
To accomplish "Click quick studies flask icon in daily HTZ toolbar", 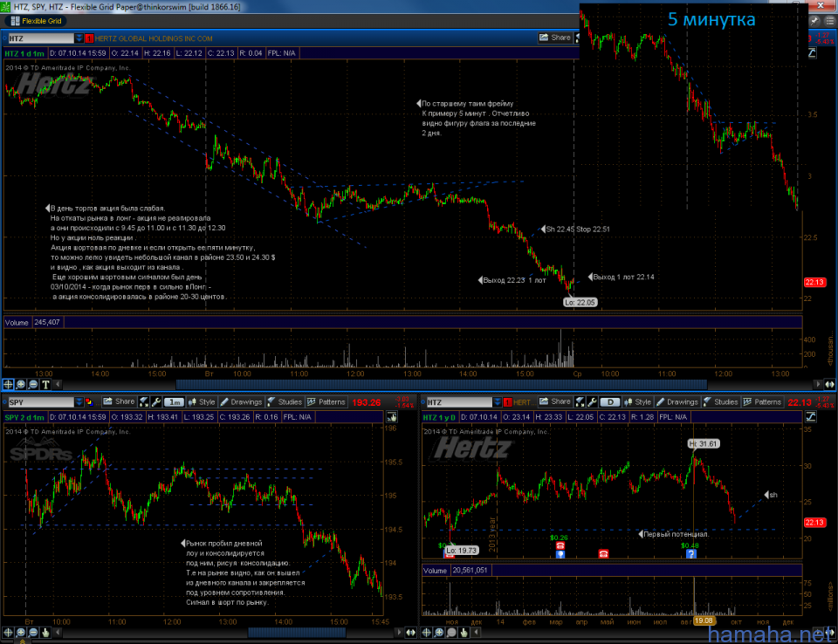I will (x=580, y=402).
